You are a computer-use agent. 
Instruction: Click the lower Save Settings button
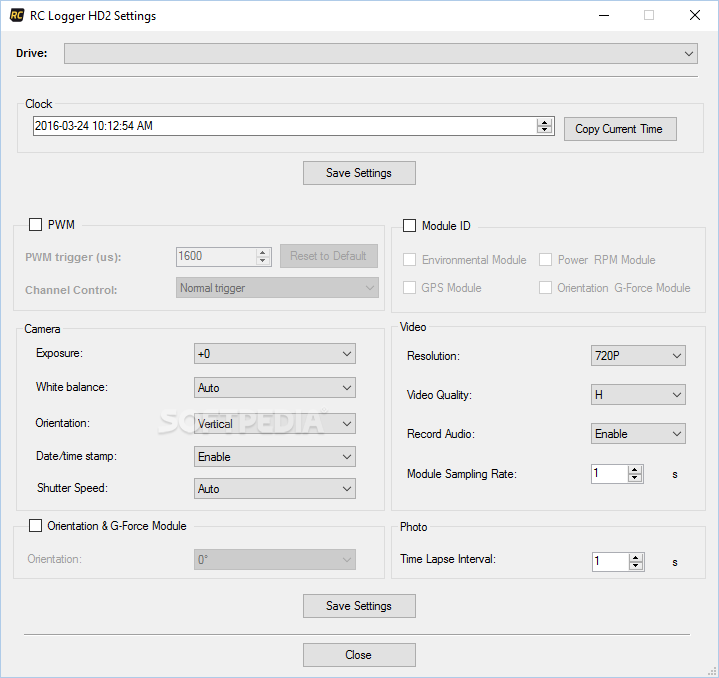359,606
